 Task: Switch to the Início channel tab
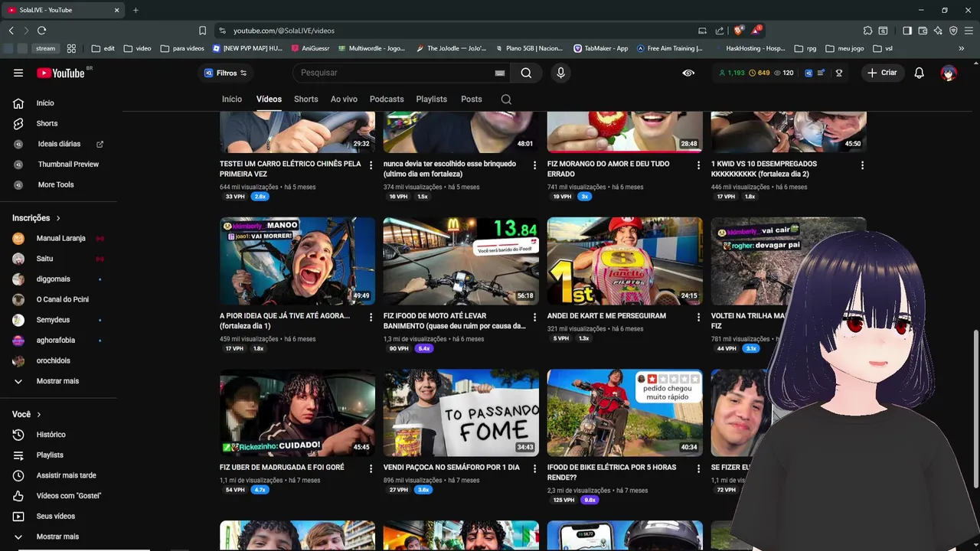coord(232,99)
